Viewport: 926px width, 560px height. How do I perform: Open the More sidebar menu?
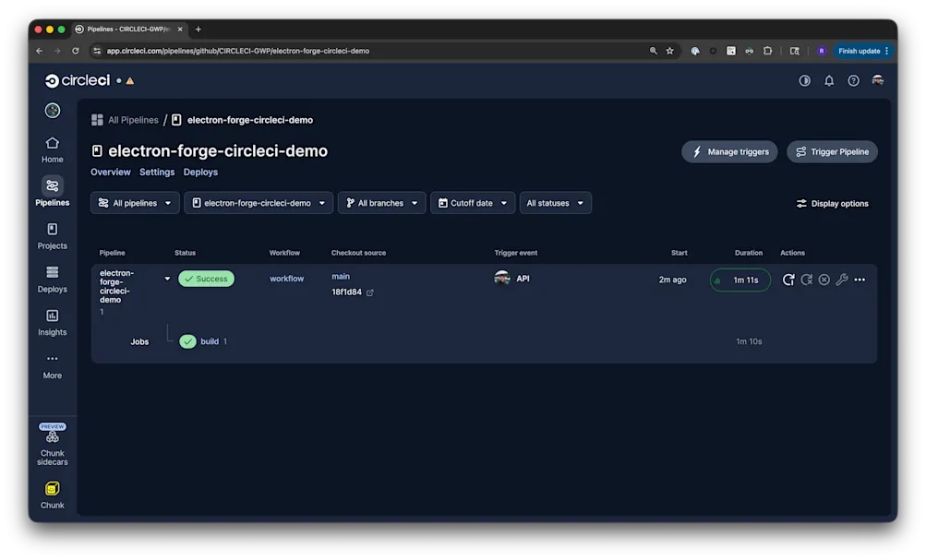(52, 366)
